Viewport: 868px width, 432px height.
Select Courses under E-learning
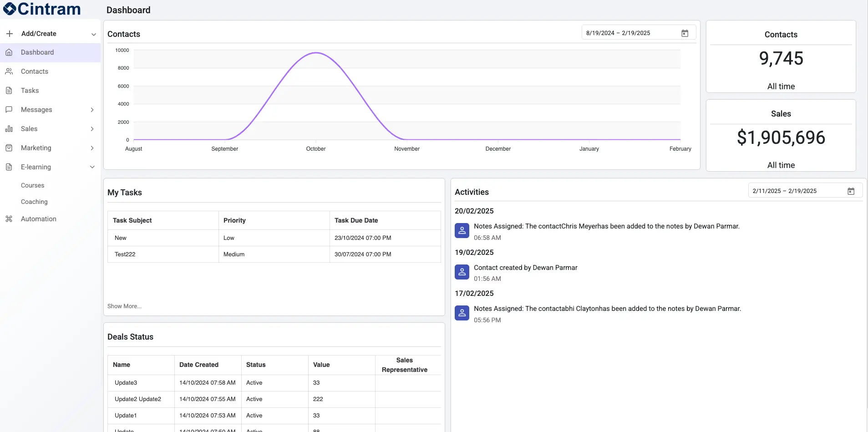point(33,185)
